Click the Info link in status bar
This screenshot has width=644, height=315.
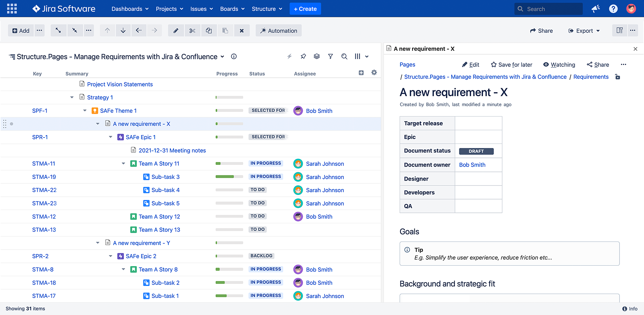630,309
